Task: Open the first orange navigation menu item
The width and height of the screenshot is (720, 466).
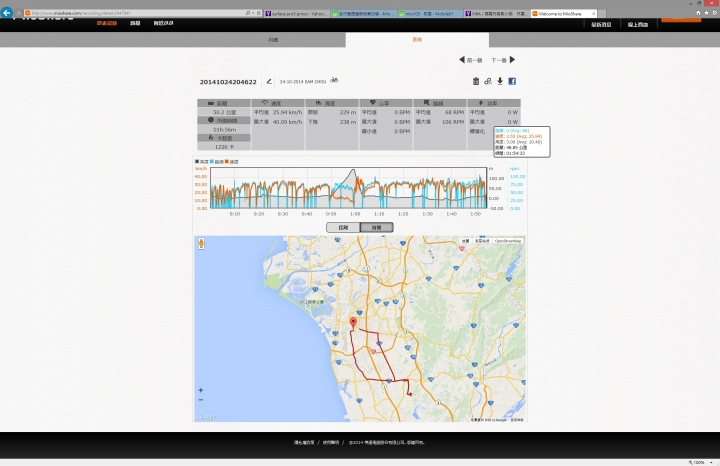Action: click(x=107, y=23)
